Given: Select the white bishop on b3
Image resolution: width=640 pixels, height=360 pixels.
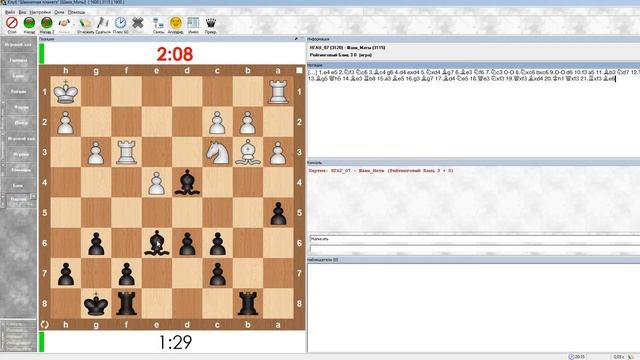Looking at the screenshot, I should click(248, 152).
